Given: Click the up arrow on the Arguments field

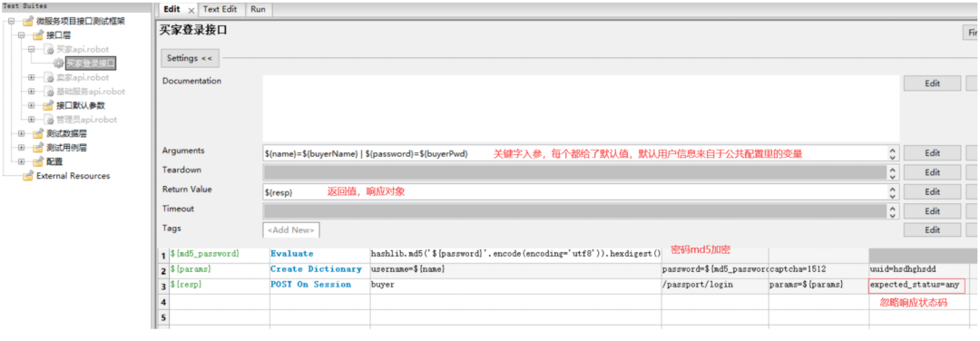Looking at the screenshot, I should coord(893,150).
